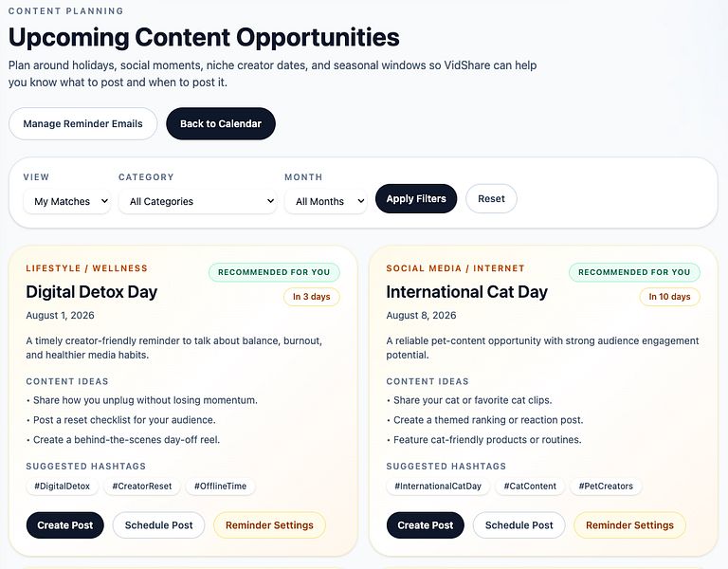Open the View dropdown showing My Matches
Viewport: 728px width, 569px height.
point(67,201)
